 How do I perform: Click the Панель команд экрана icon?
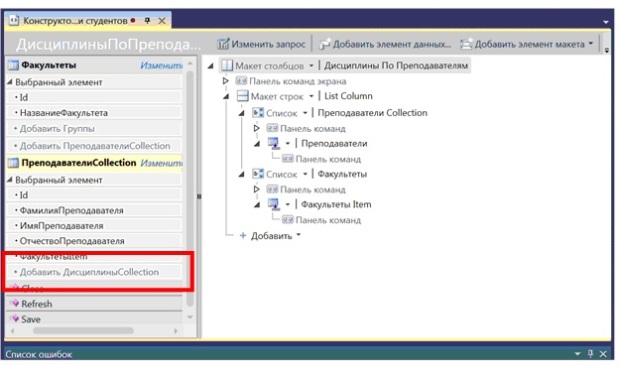pos(241,81)
